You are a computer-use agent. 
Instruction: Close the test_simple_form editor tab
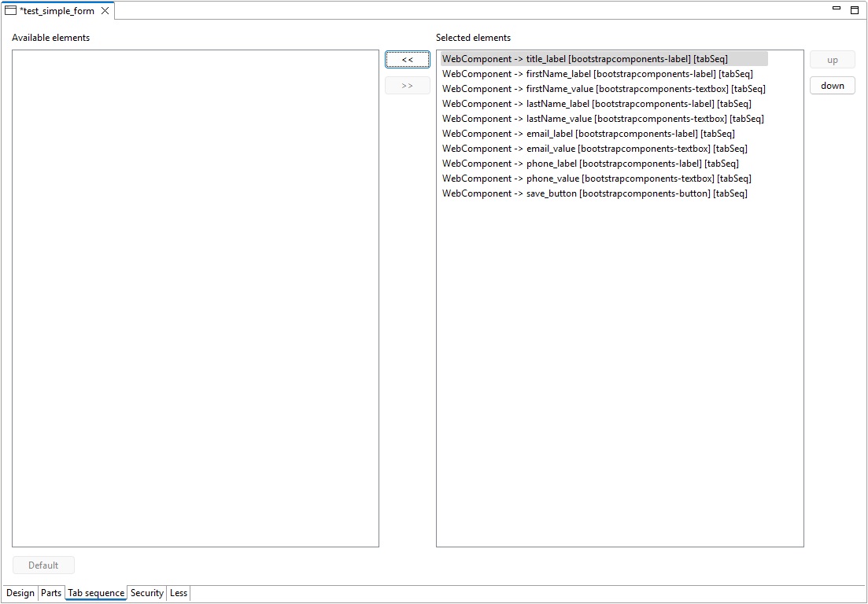click(x=105, y=10)
